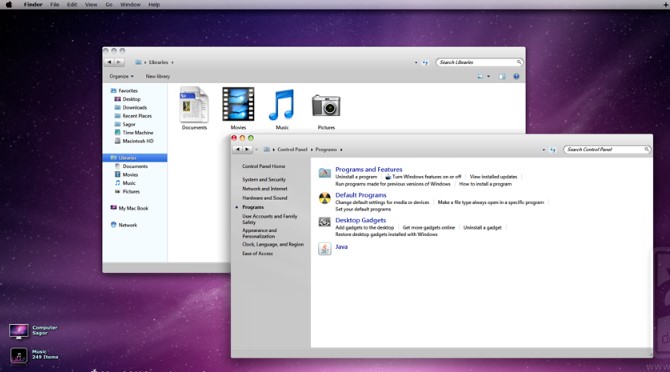Change view icon in Libraries toolbar
Image resolution: width=670 pixels, height=372 pixels.
click(480, 76)
